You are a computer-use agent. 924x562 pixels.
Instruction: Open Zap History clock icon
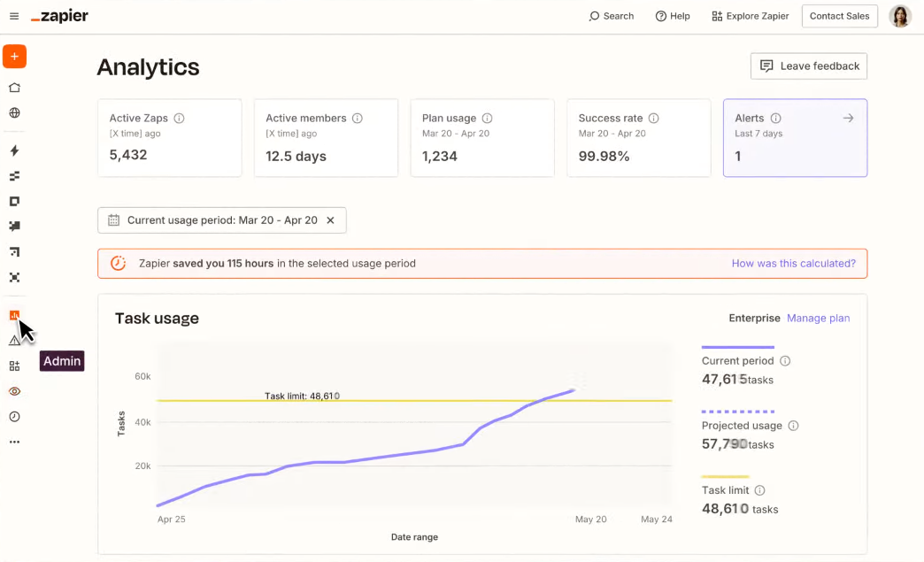pos(15,417)
